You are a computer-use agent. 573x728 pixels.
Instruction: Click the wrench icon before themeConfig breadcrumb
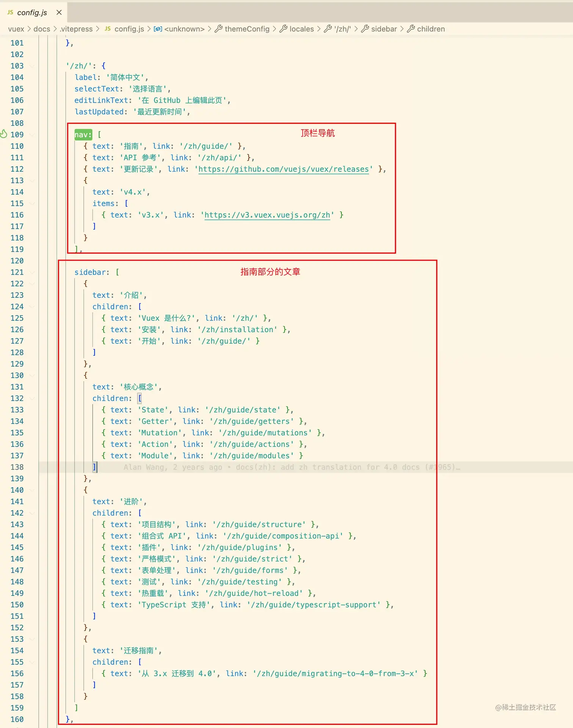[218, 29]
